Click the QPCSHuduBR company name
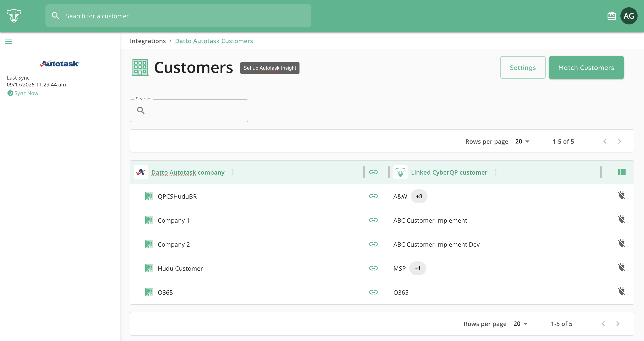644x341 pixels. pyautogui.click(x=177, y=196)
